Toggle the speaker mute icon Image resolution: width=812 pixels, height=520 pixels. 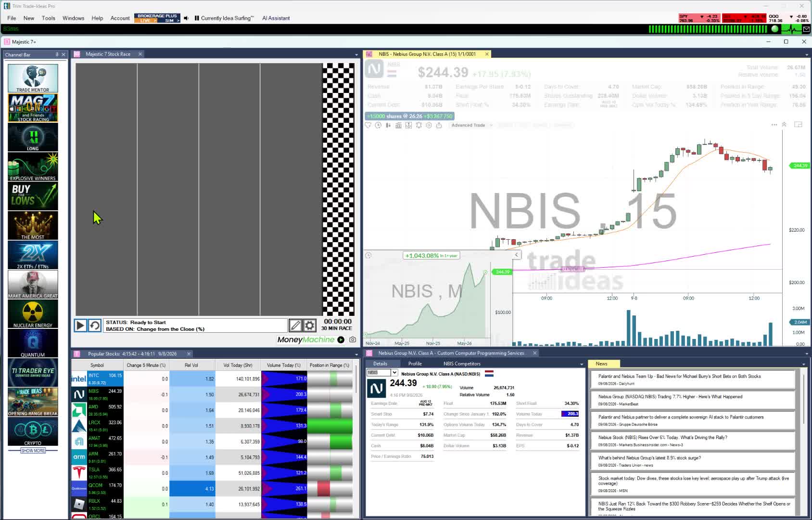pyautogui.click(x=186, y=18)
